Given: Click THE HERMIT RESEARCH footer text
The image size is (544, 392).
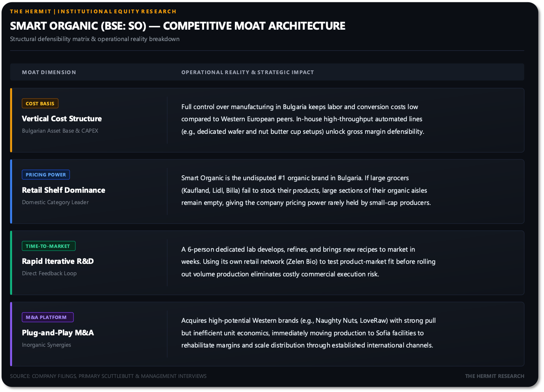Looking at the screenshot, I should coord(495,376).
